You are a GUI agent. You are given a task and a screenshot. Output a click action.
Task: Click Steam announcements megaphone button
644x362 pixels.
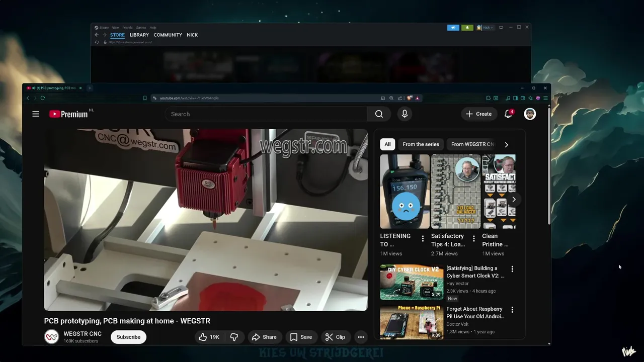click(453, 28)
